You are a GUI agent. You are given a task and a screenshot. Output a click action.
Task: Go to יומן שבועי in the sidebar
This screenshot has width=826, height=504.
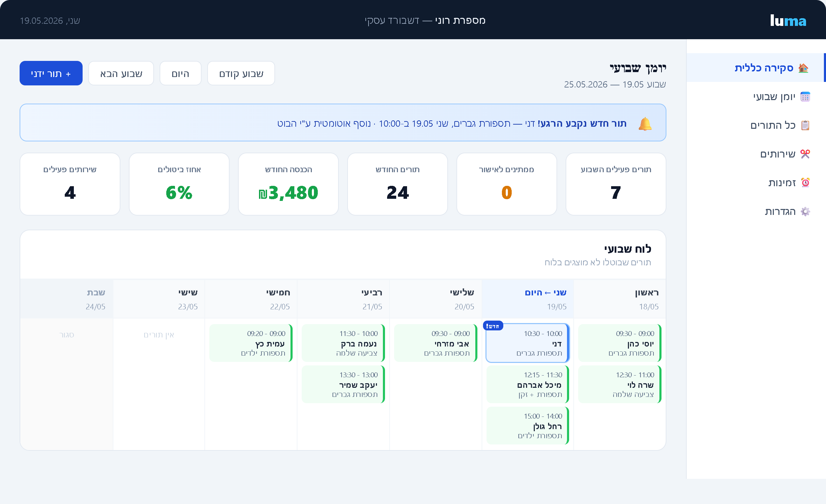pos(756,96)
